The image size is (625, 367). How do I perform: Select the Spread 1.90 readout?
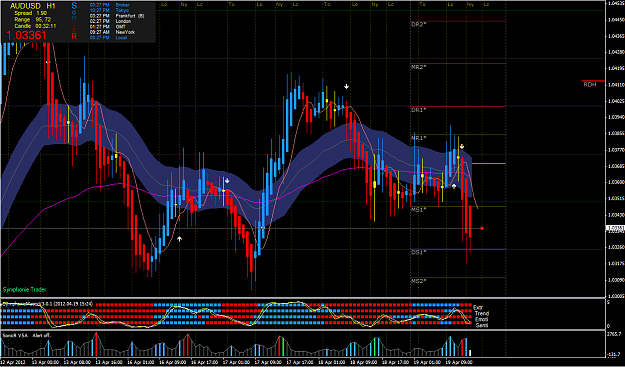tap(30, 13)
